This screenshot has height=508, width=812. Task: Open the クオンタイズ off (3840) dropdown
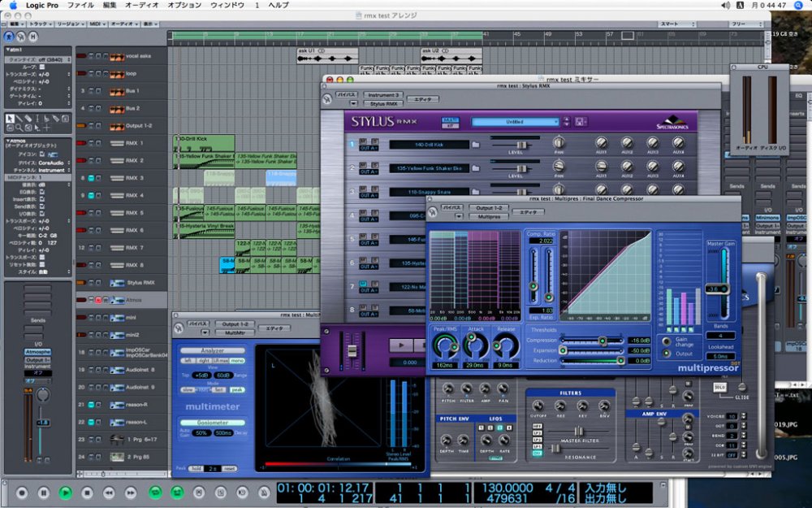(x=38, y=59)
